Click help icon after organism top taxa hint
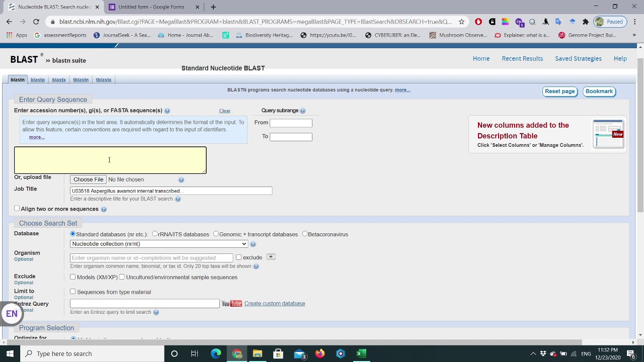This screenshot has height=362, width=644. pos(256,266)
